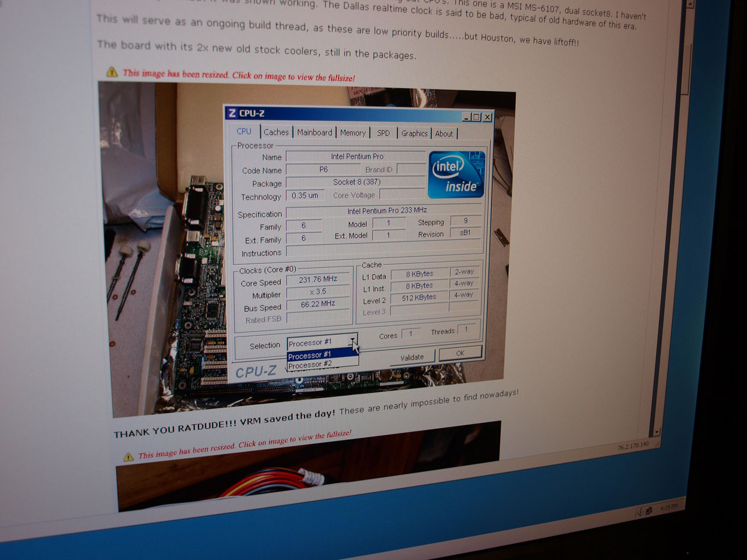
Task: Click the Bus Speed value '66.22 MHz'
Action: coord(318,304)
